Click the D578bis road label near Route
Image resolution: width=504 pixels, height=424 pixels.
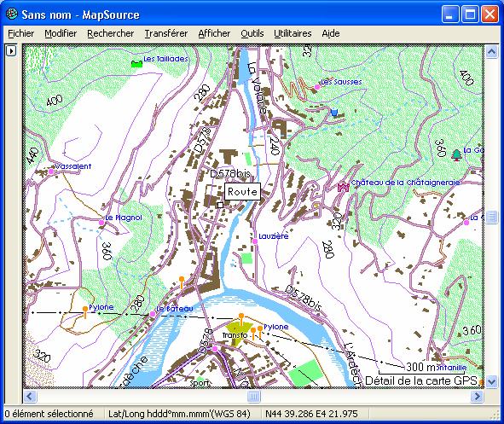point(230,174)
